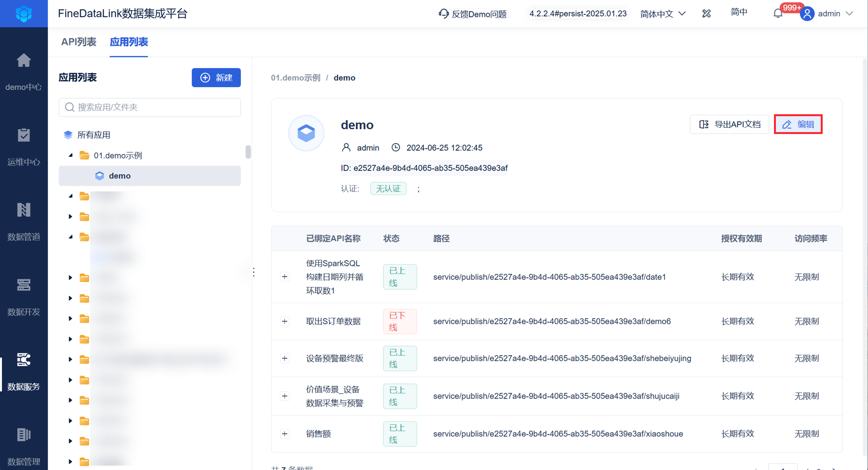Click API name 设备预警最终版

click(335, 358)
